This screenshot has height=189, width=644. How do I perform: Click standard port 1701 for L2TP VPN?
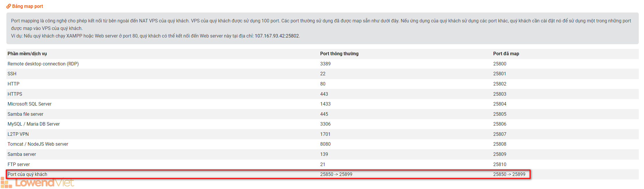click(x=325, y=134)
